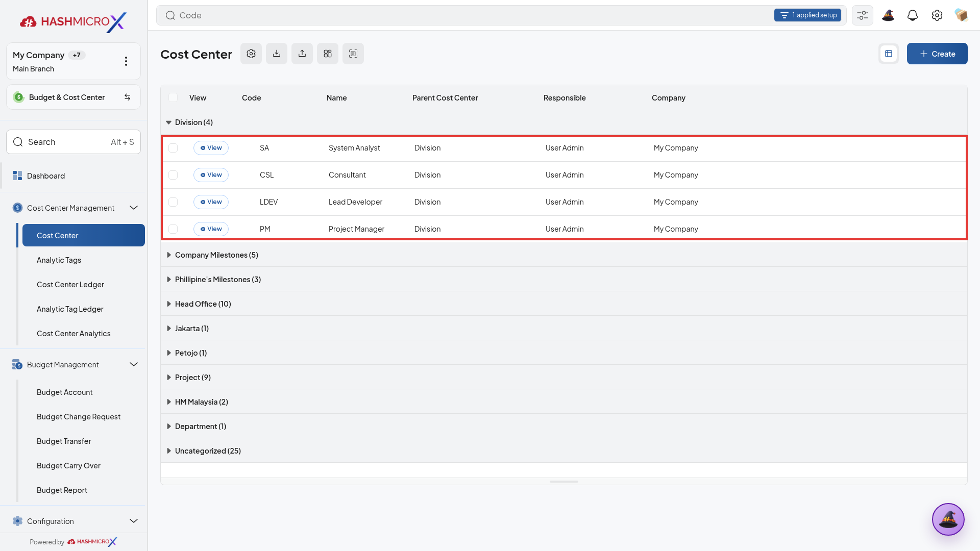980x551 pixels.
Task: Open company three-dot options menu
Action: point(126,61)
